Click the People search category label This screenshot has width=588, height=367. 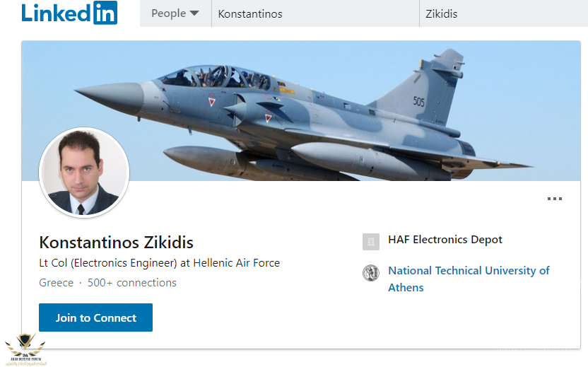tap(168, 13)
